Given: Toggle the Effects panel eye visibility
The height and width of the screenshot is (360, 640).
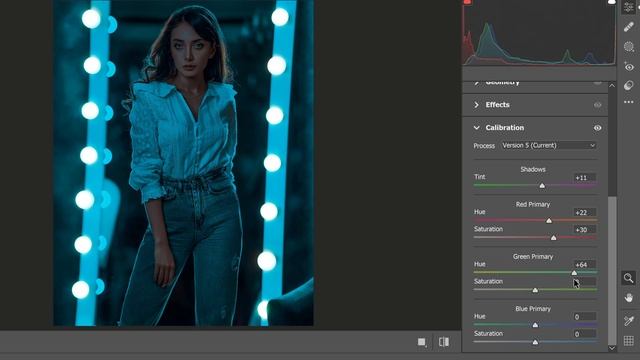Looking at the screenshot, I should tap(598, 105).
